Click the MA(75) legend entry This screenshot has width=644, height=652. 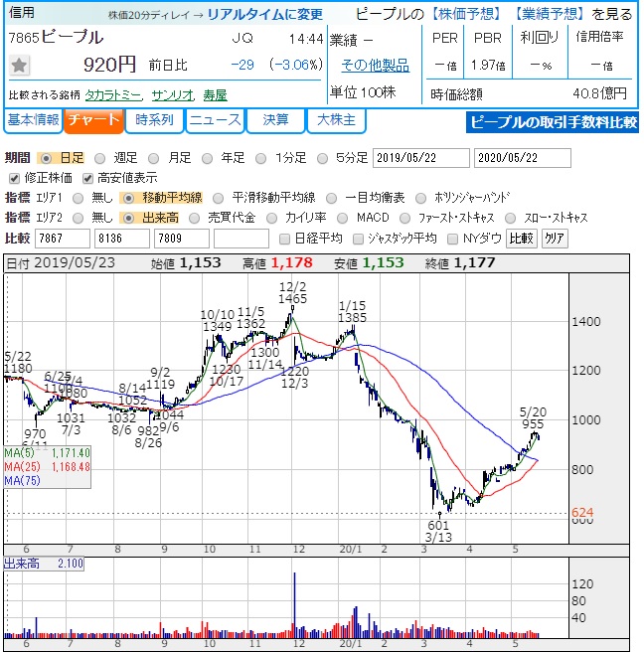tap(23, 481)
